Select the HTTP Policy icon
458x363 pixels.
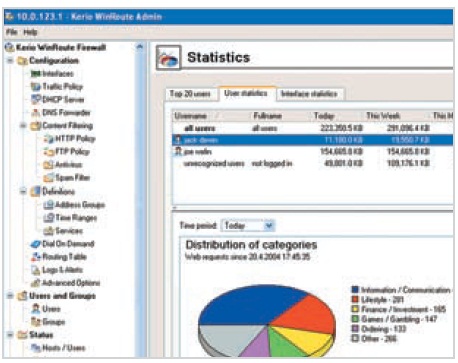click(x=49, y=139)
